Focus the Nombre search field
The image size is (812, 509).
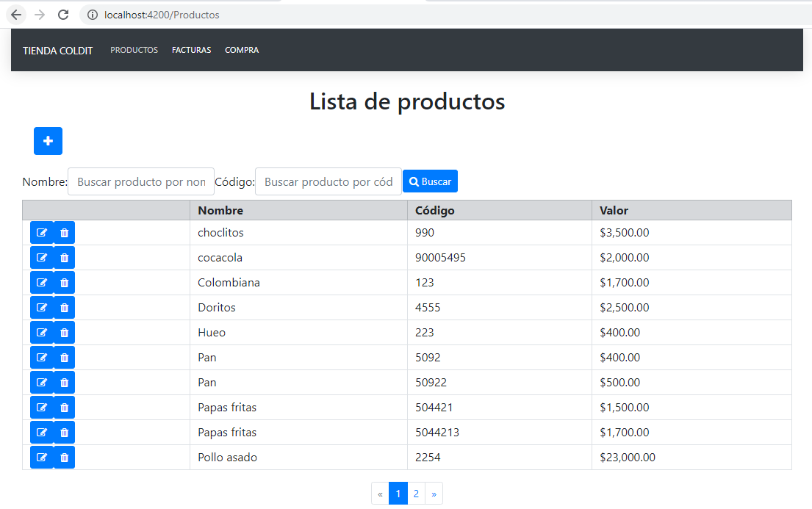pyautogui.click(x=141, y=181)
